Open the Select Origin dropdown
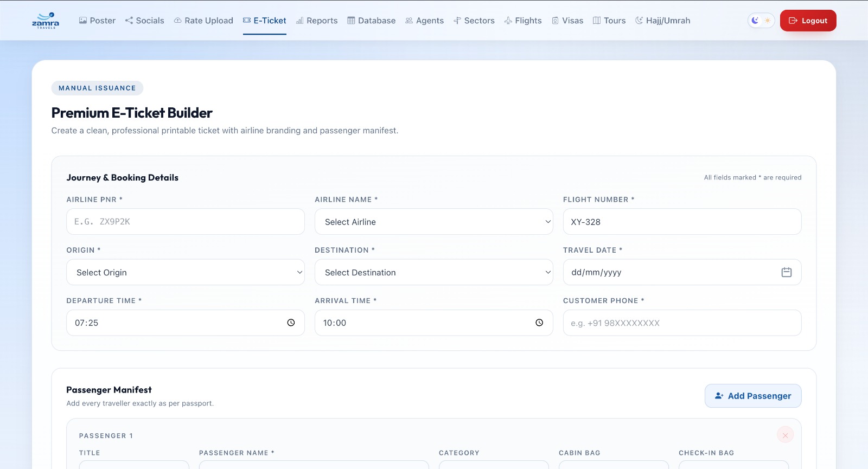This screenshot has height=469, width=868. (x=186, y=272)
